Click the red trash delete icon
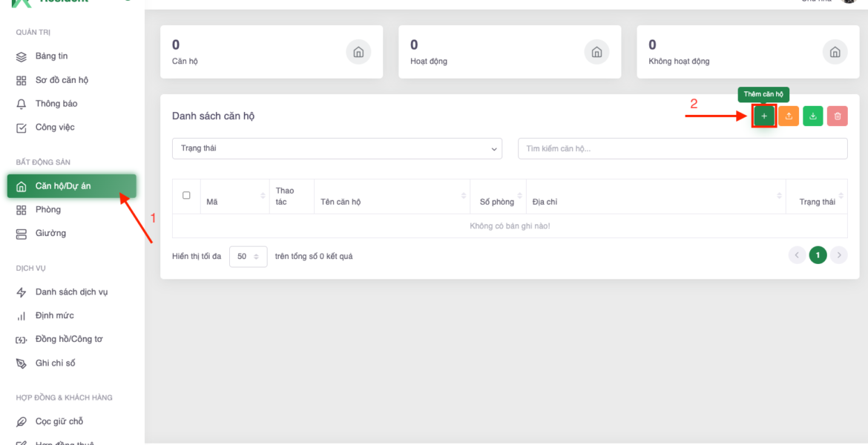868x445 pixels. tap(838, 116)
